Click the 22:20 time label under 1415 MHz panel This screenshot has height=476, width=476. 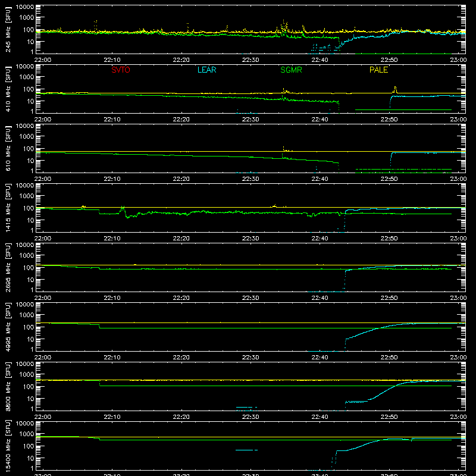[181, 239]
